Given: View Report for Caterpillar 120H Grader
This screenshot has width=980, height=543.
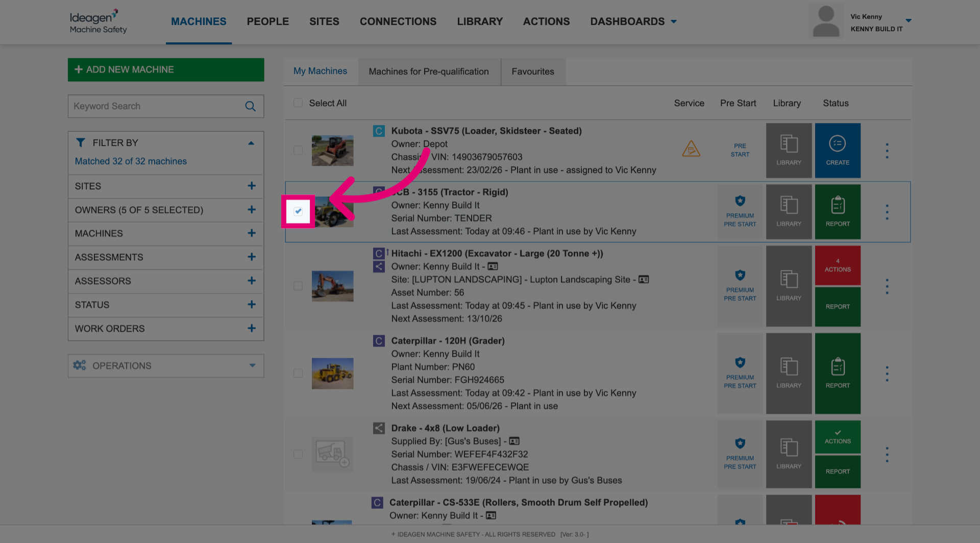Looking at the screenshot, I should point(838,374).
